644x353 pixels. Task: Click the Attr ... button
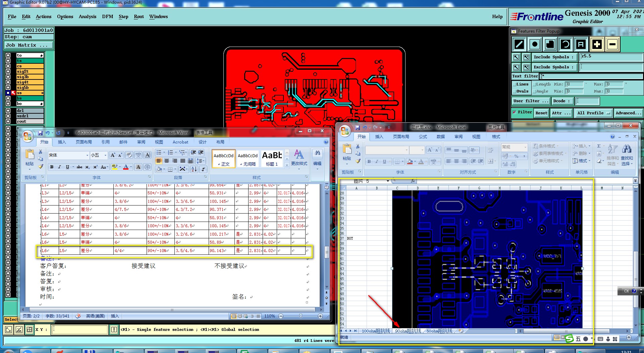[x=561, y=113]
